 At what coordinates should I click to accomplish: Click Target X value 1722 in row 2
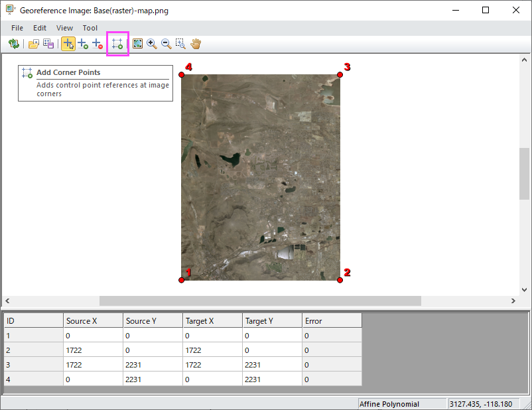coord(213,350)
